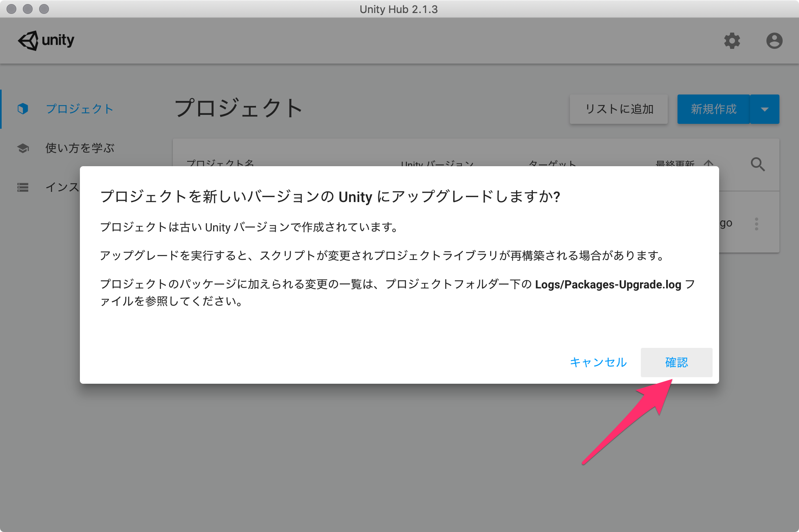Click the yellow minimize window button
This screenshot has height=532, width=799.
(x=28, y=9)
